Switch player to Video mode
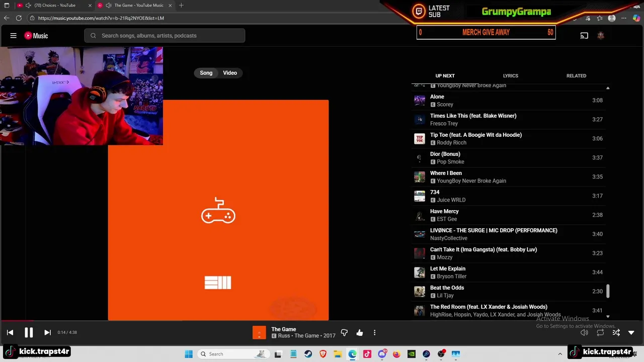The width and height of the screenshot is (644, 362). (x=230, y=73)
